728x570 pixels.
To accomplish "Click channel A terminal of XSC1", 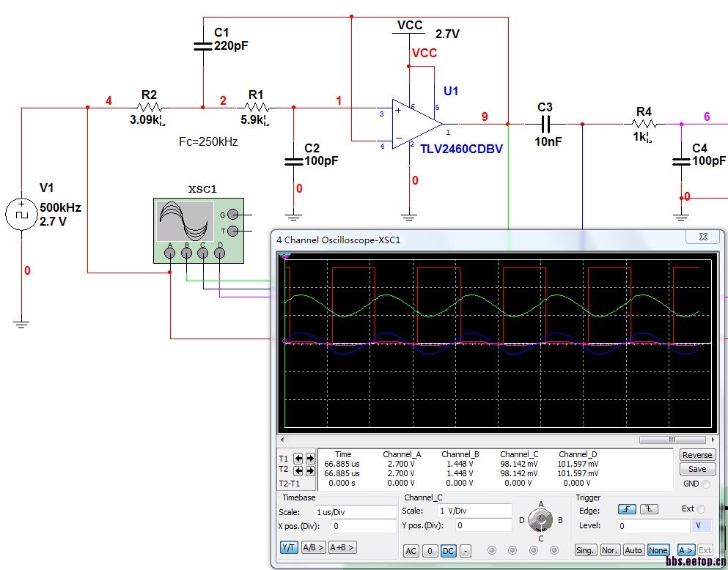I will 170,253.
